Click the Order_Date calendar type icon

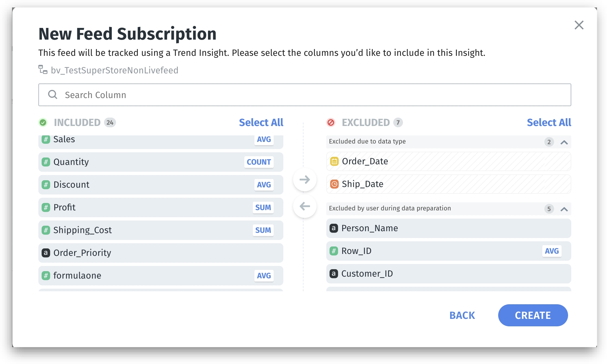click(334, 161)
